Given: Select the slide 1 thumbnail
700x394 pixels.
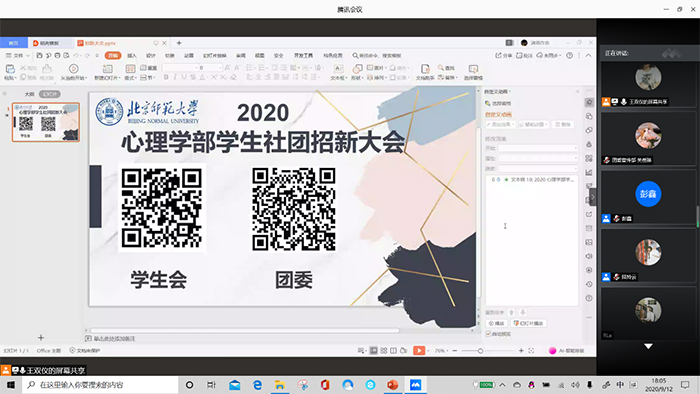Looking at the screenshot, I should (x=46, y=122).
